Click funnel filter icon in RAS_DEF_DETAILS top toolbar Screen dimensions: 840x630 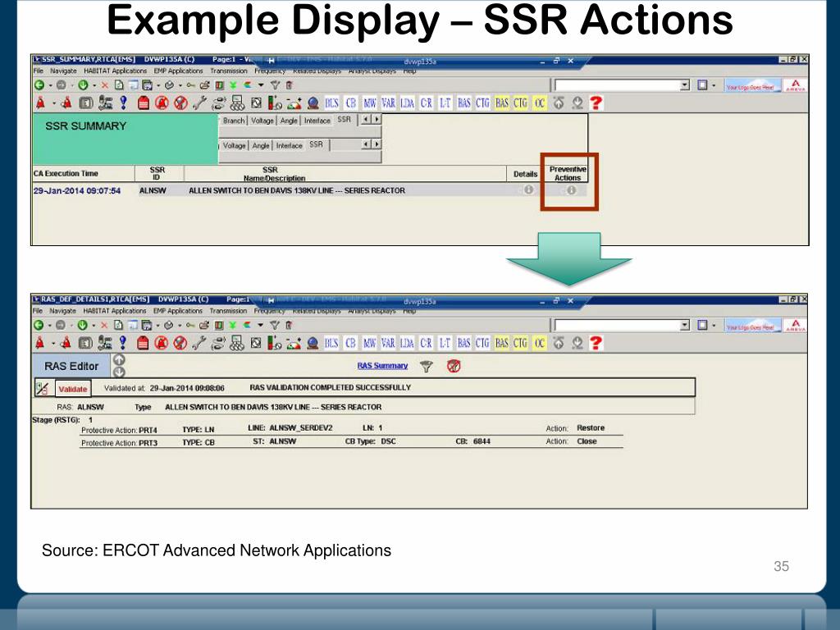(x=274, y=325)
